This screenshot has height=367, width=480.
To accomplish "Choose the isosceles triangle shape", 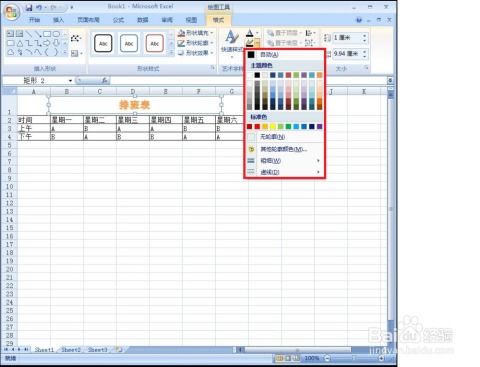I will pyautogui.click(x=20, y=43).
